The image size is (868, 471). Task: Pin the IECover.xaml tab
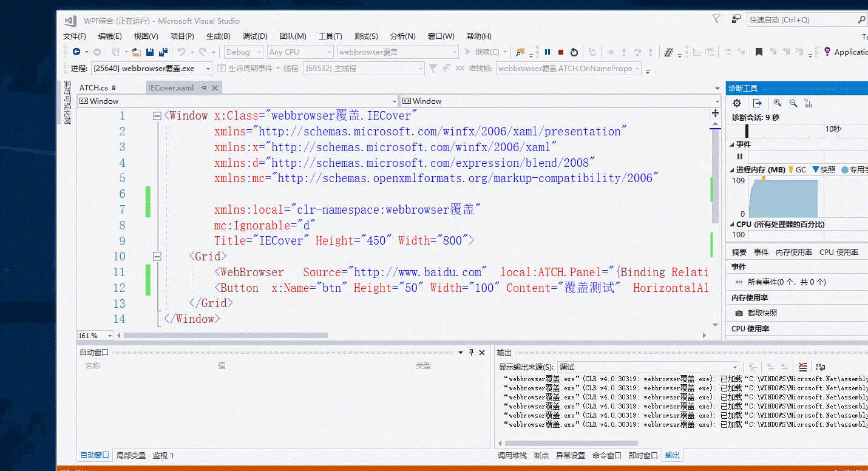[204, 88]
